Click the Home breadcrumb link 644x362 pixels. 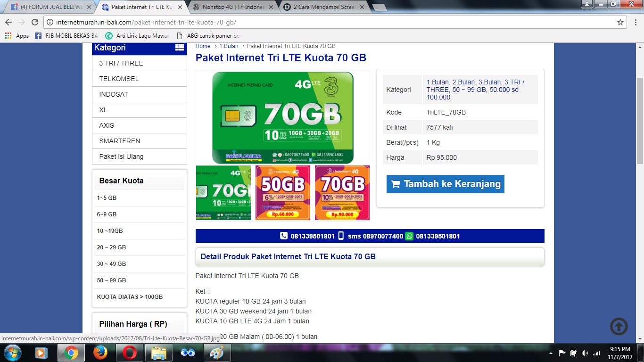[x=203, y=46]
